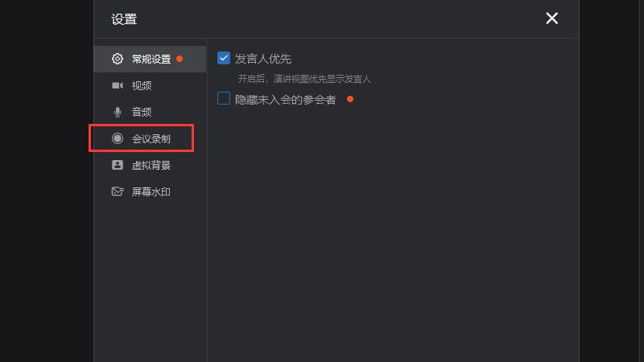Click the red dot next to 常规设置
The width and height of the screenshot is (644, 362).
click(x=180, y=59)
